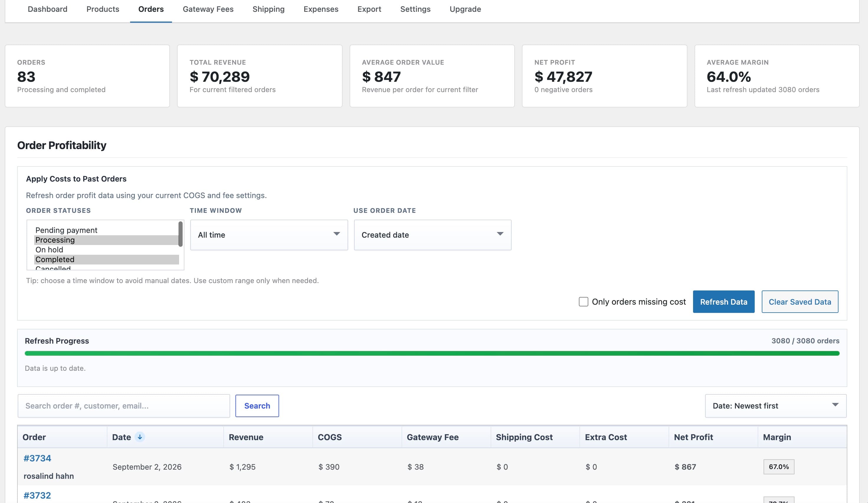Click the $ 1,295 revenue cell
The width and height of the screenshot is (868, 503).
coord(243,467)
